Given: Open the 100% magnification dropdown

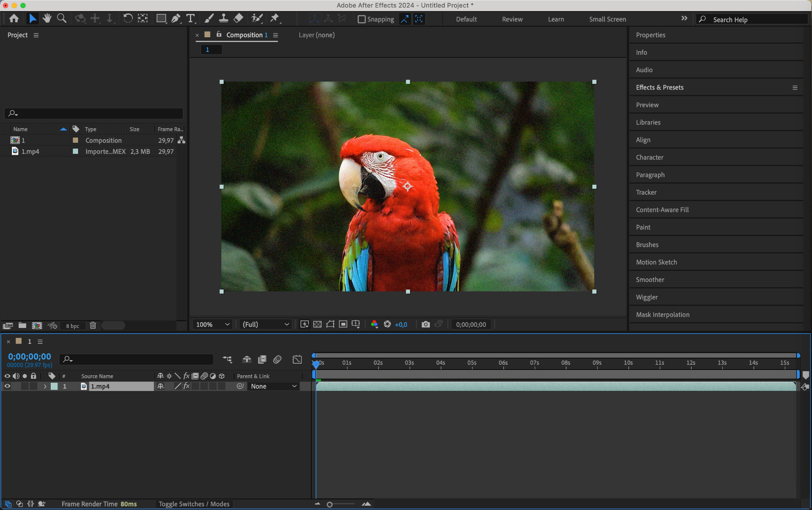Looking at the screenshot, I should tap(213, 324).
